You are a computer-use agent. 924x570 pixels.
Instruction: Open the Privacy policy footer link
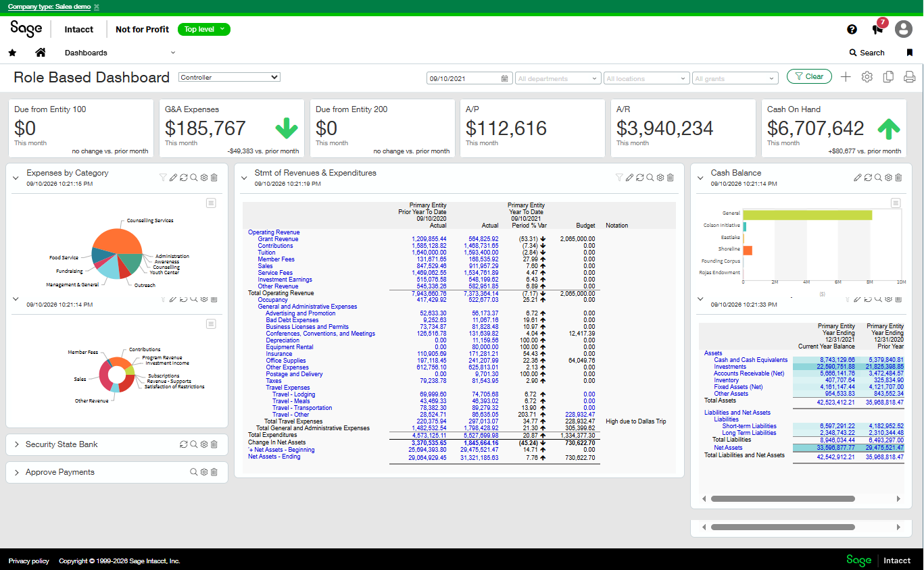(29, 561)
